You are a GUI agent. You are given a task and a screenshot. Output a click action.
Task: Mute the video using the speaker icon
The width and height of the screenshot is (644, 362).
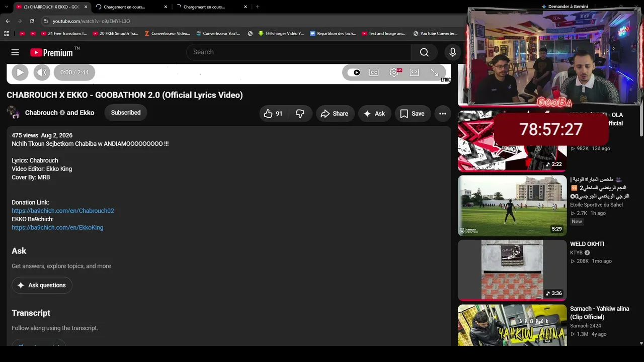point(42,72)
